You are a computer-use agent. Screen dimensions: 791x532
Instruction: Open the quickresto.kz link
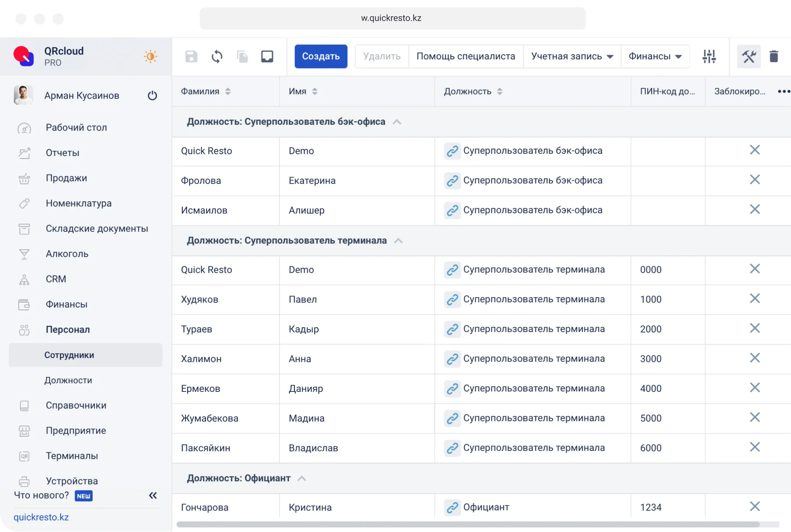click(41, 517)
